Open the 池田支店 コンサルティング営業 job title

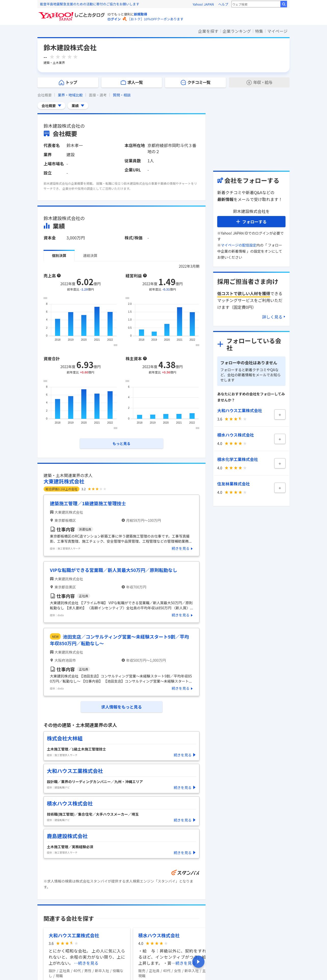tap(119, 640)
